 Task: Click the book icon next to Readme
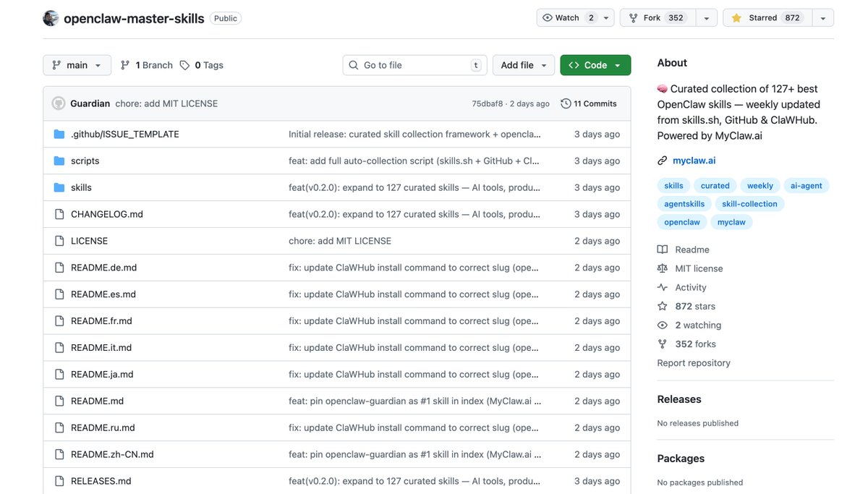663,250
